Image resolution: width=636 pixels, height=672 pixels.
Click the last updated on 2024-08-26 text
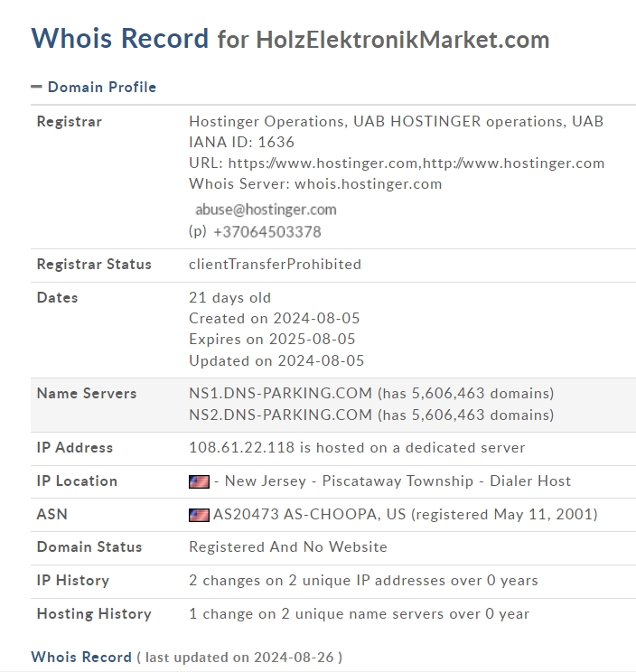239,658
